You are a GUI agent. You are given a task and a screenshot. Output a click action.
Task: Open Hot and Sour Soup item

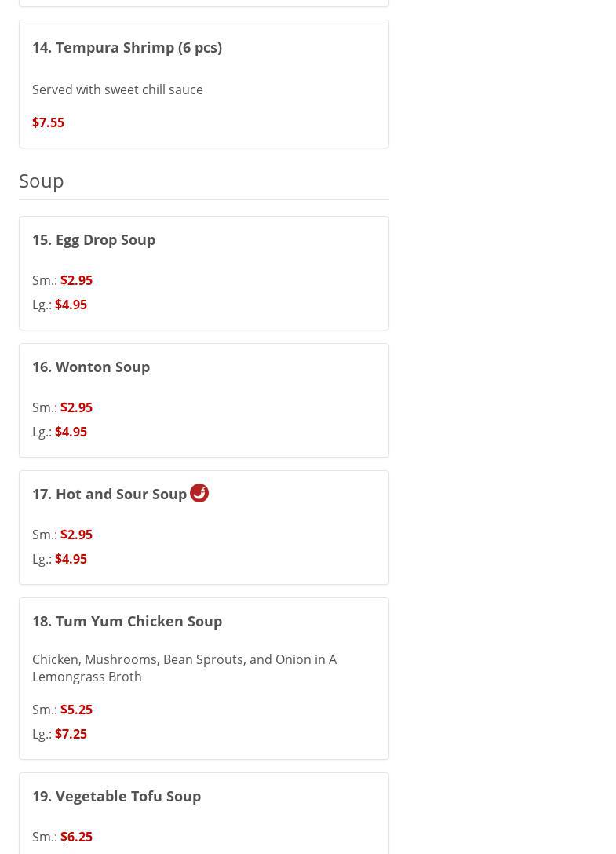[x=109, y=494]
